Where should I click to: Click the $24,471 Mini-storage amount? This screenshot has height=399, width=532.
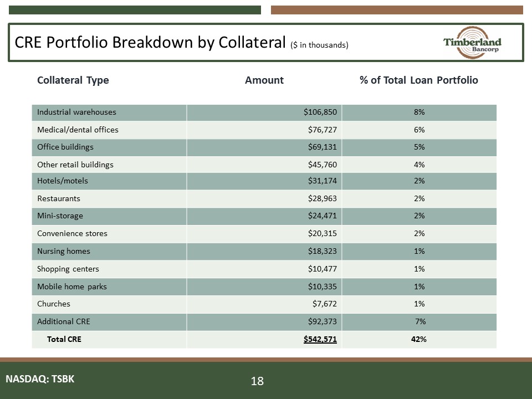click(x=323, y=216)
